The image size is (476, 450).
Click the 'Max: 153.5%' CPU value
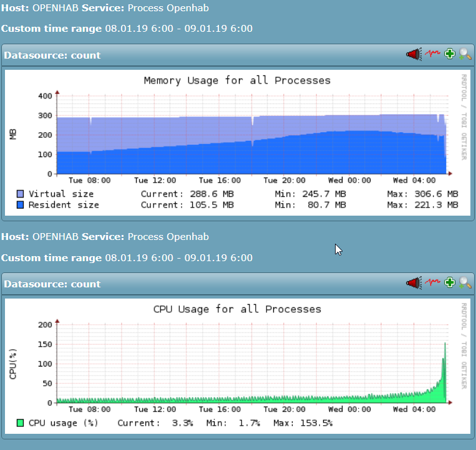(303, 423)
